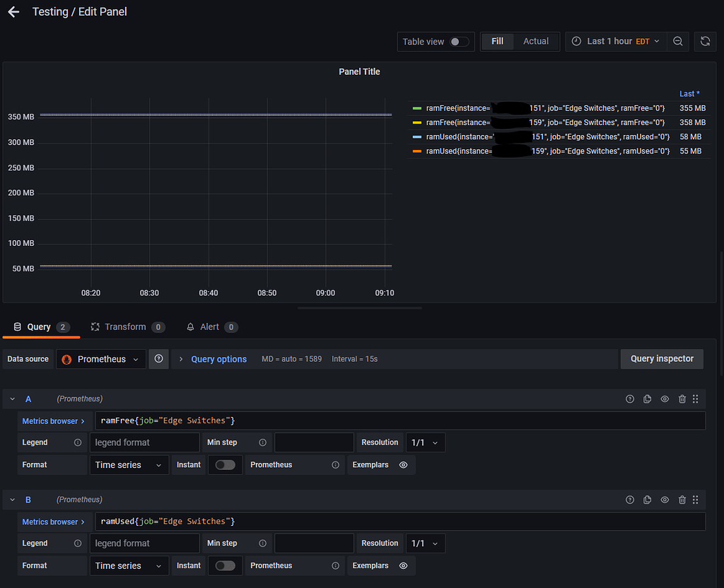This screenshot has width=724, height=588.
Task: Collapse query A with its chevron
Action: point(13,399)
